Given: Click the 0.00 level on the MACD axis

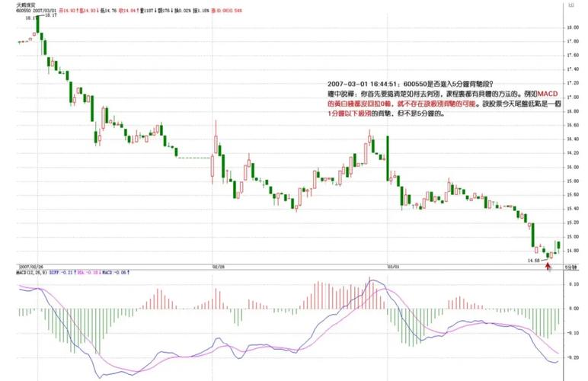Looking at the screenshot, I should (573, 309).
